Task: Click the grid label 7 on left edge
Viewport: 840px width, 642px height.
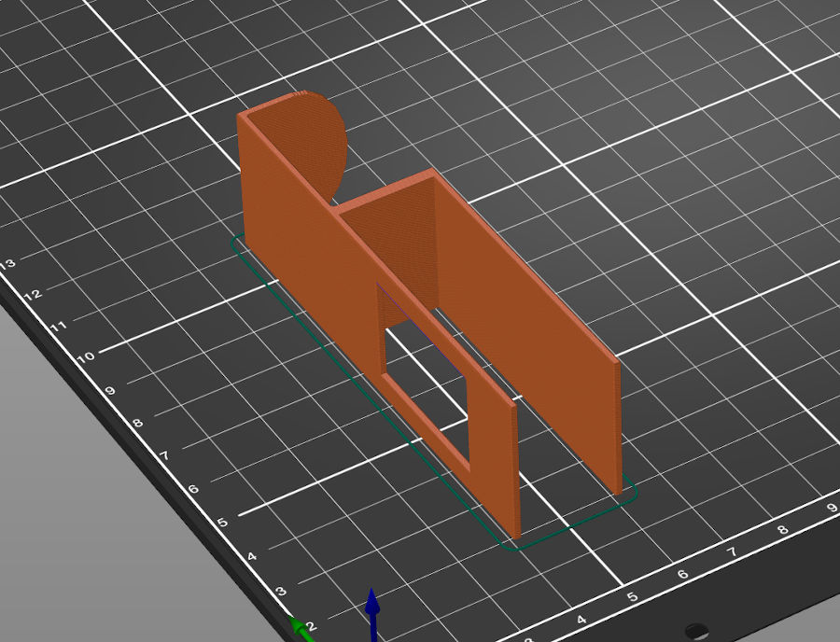Action: (164, 455)
